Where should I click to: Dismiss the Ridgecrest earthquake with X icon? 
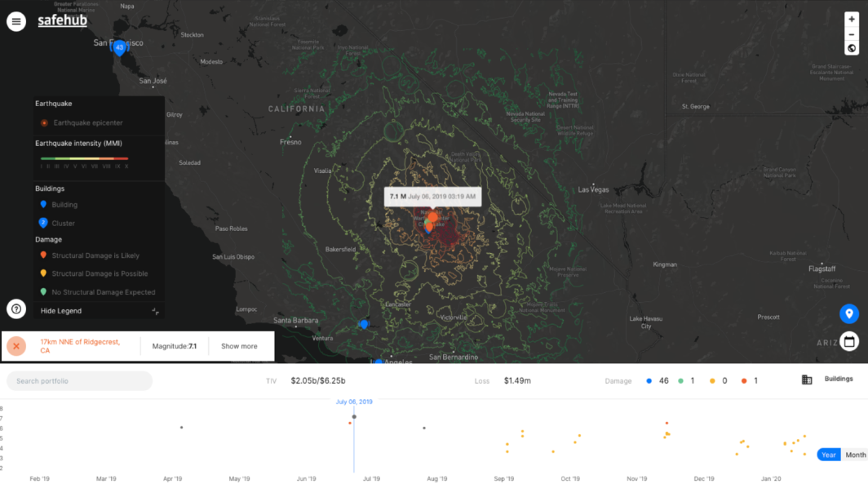[x=16, y=346]
